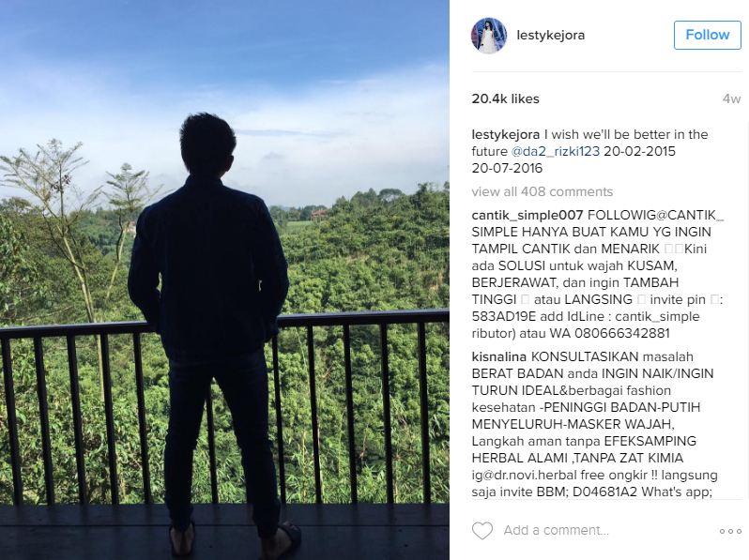Click the kisnalina comment body text

pos(595,424)
